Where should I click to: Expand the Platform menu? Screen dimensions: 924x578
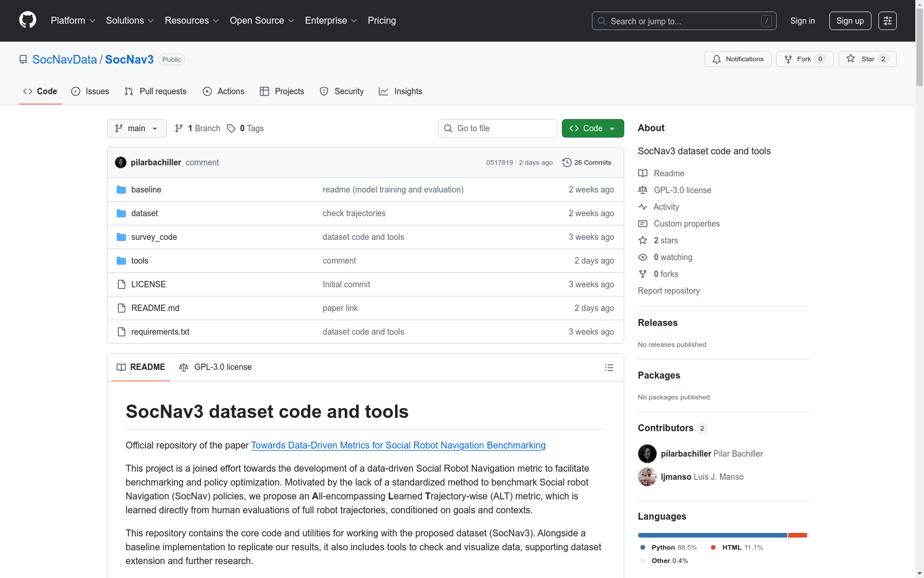[73, 21]
